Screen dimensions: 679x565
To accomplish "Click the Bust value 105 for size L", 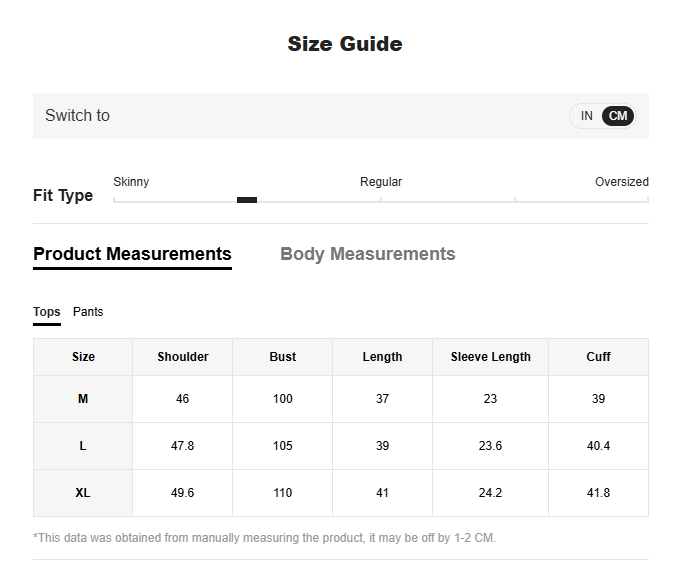I will point(283,446).
